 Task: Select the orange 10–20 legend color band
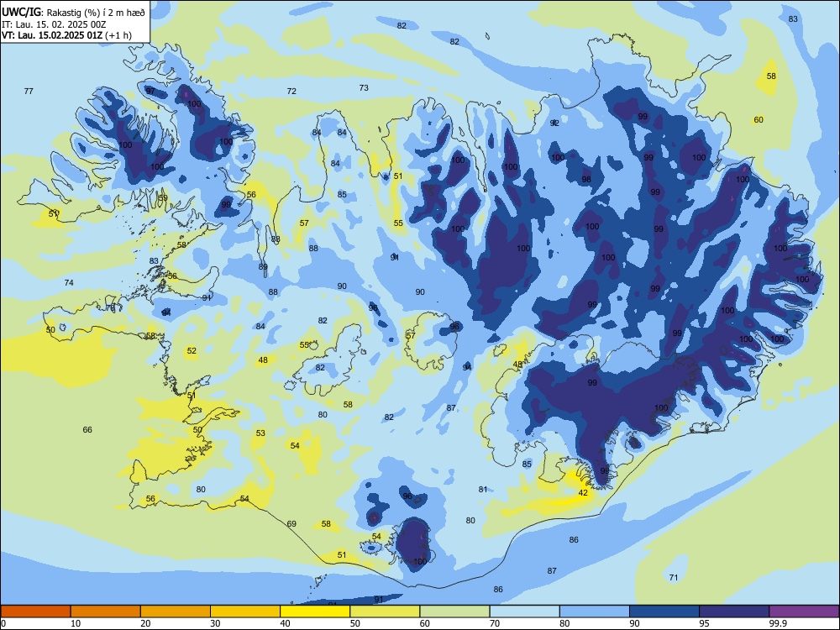click(106, 612)
